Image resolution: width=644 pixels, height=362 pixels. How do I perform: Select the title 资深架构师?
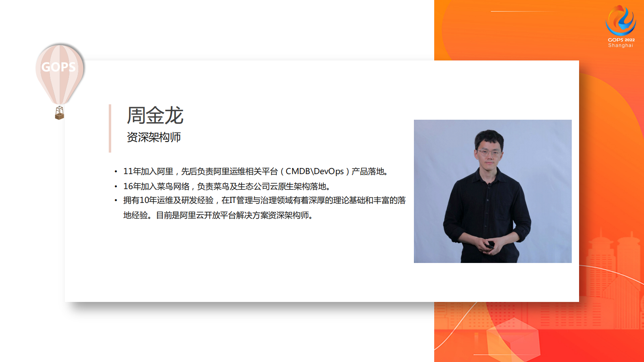tap(154, 137)
